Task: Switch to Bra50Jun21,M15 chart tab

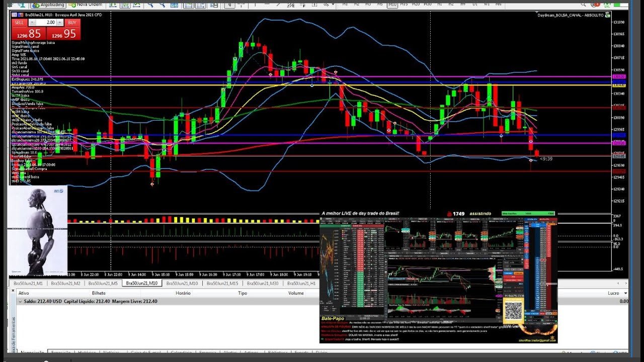Action: pyautogui.click(x=221, y=284)
